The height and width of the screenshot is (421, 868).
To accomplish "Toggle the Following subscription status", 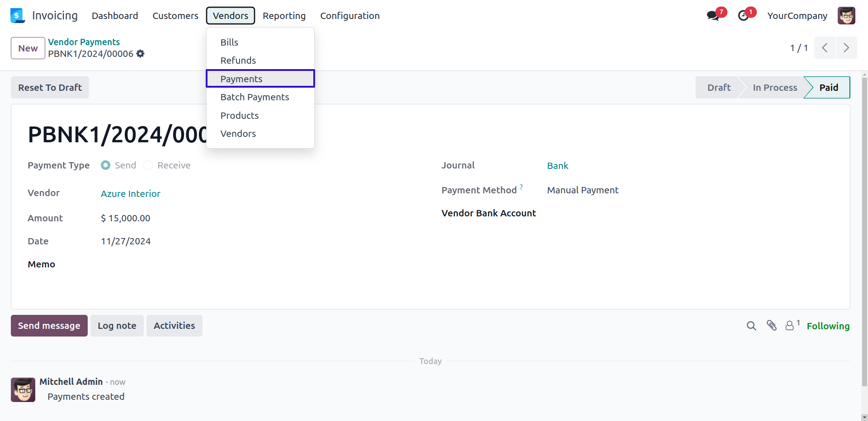I will point(828,326).
